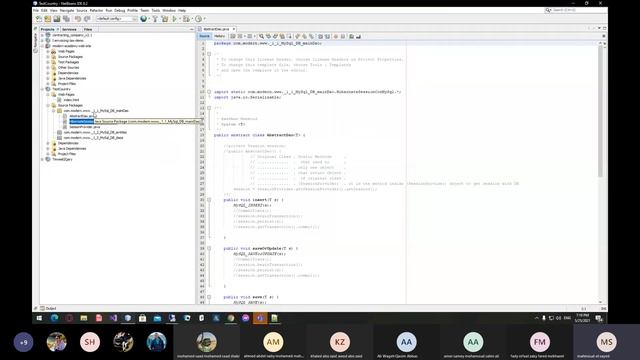Click the Profile Project clock icon
The image size is (640, 360).
click(x=198, y=19)
